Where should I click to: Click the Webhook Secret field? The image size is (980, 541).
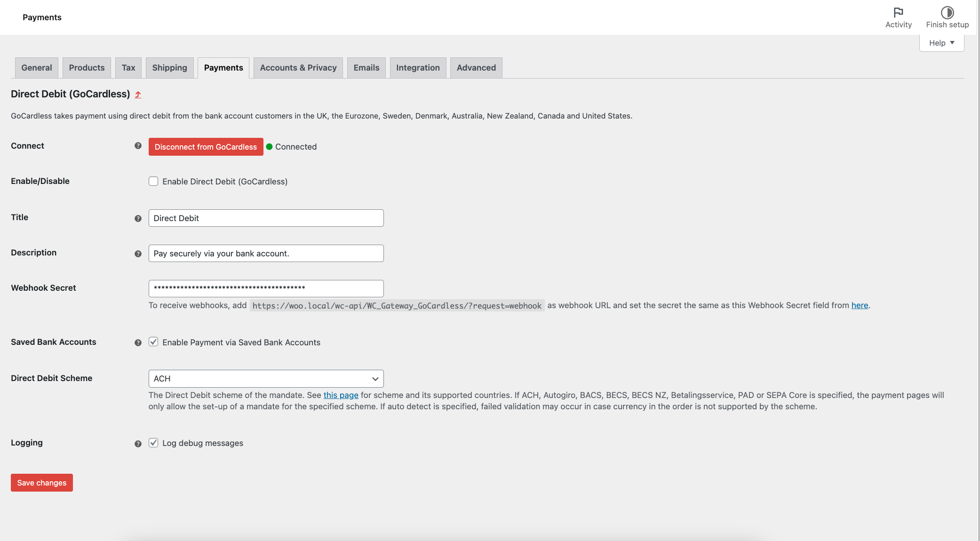(266, 288)
